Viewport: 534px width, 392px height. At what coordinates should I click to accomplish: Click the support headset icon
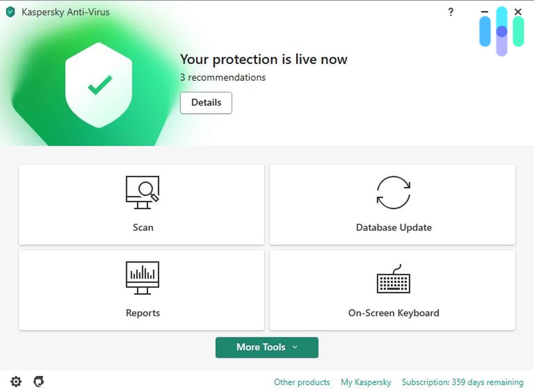tap(39, 381)
